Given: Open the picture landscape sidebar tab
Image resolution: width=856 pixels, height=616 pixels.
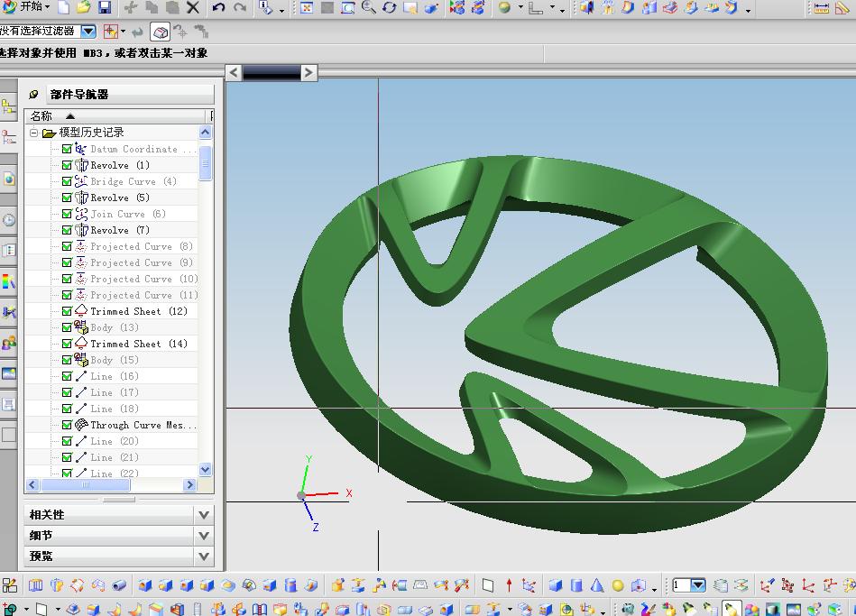Looking at the screenshot, I should click(x=8, y=373).
